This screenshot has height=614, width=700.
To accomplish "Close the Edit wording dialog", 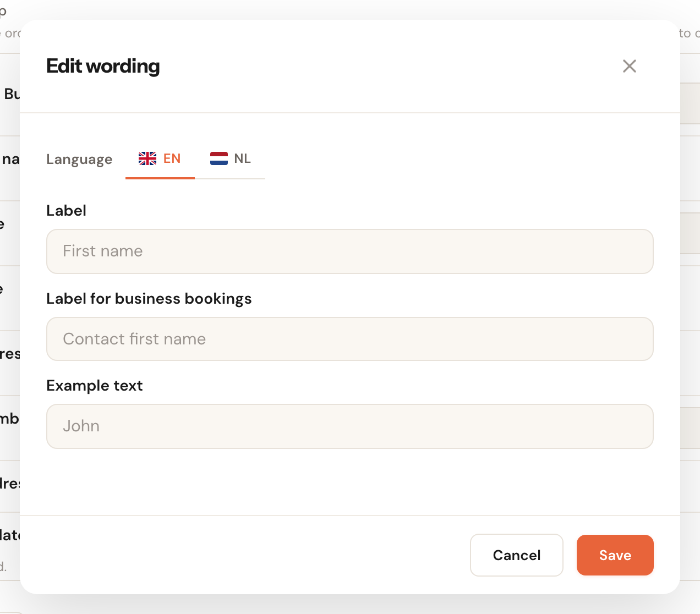I will coord(629,66).
